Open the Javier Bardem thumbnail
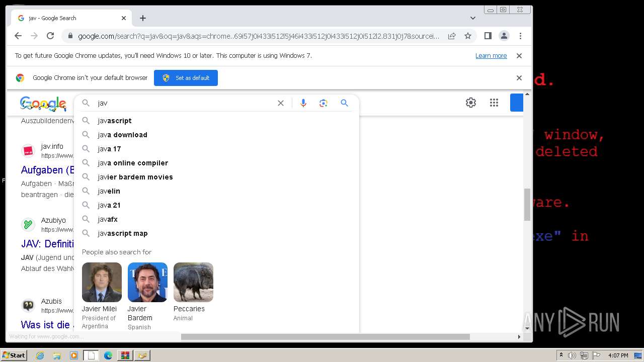Viewport: 644px width, 362px height. click(x=147, y=282)
